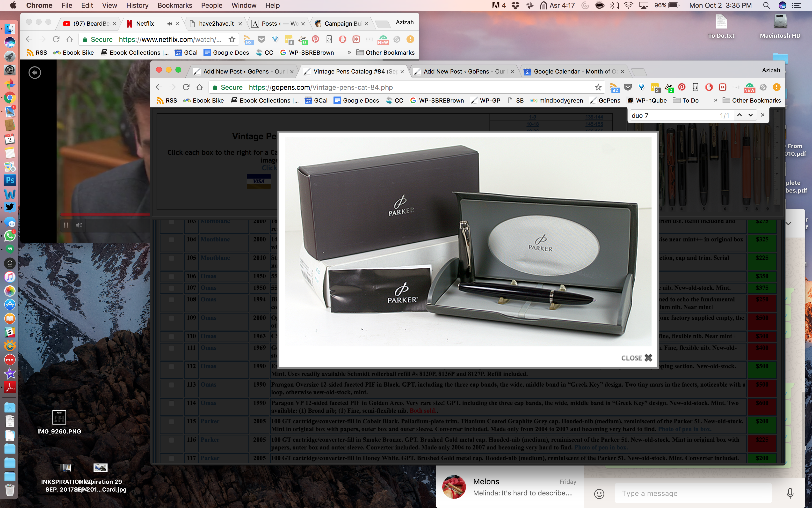Click the Parker pen box photo
Viewport: 812px width, 508px height.
[468, 242]
